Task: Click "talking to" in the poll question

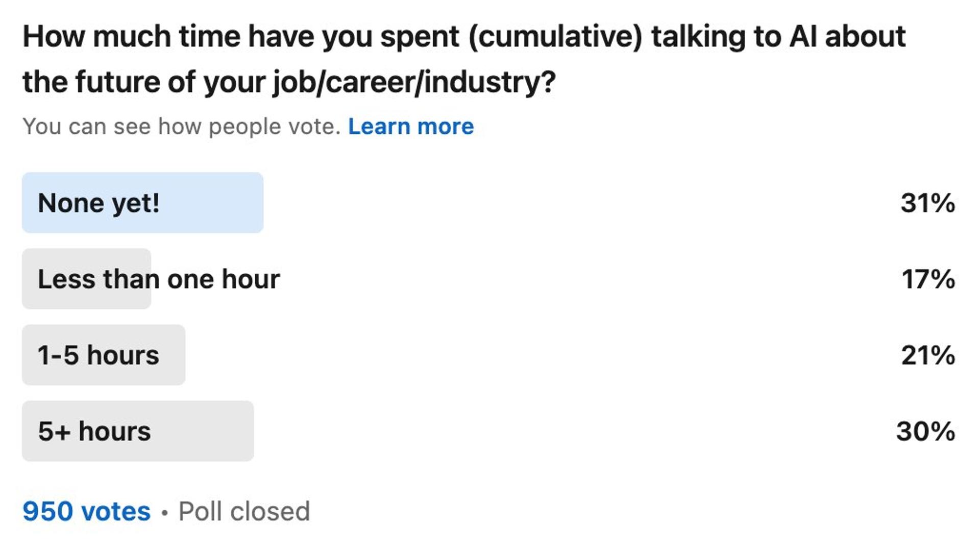Action: tap(715, 37)
